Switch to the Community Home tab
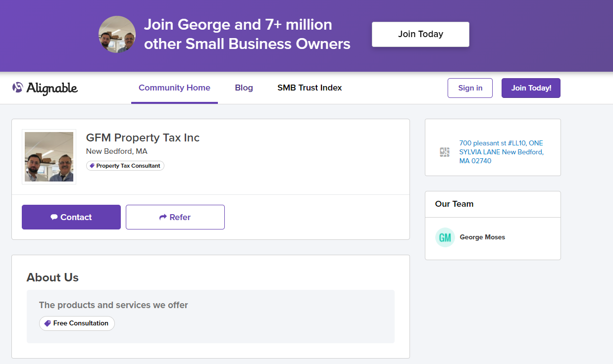Viewport: 613px width, 364px height. [x=174, y=88]
